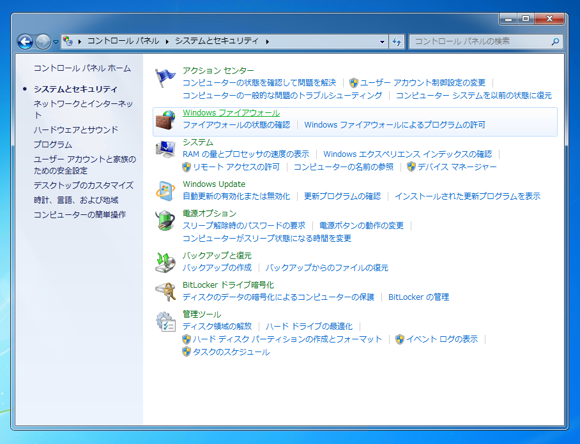The width and height of the screenshot is (580, 444).
Task: Click 電源ボタンの動作の変更 link
Action: tap(361, 225)
